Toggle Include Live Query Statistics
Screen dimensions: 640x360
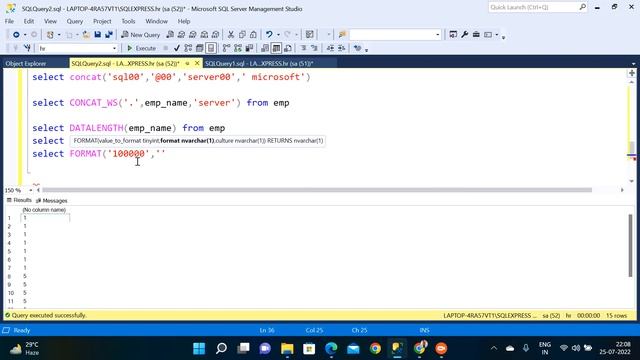[238, 48]
